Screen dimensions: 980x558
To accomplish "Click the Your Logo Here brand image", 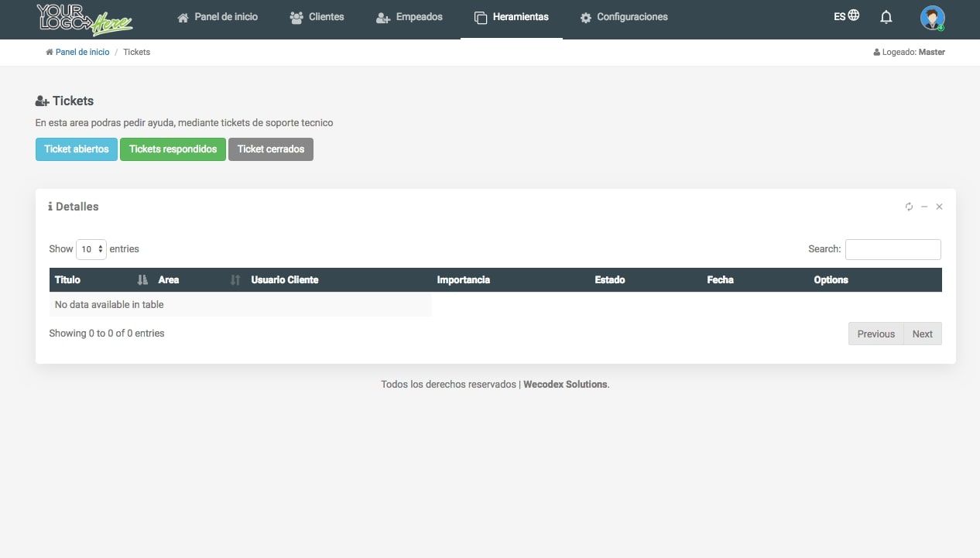I will tap(84, 19).
